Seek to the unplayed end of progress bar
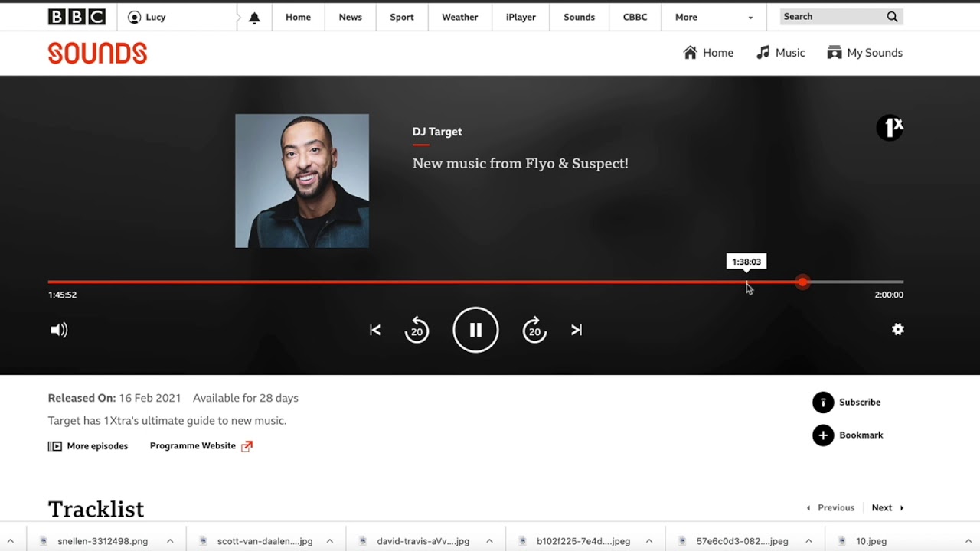This screenshot has width=980, height=551. [x=856, y=282]
